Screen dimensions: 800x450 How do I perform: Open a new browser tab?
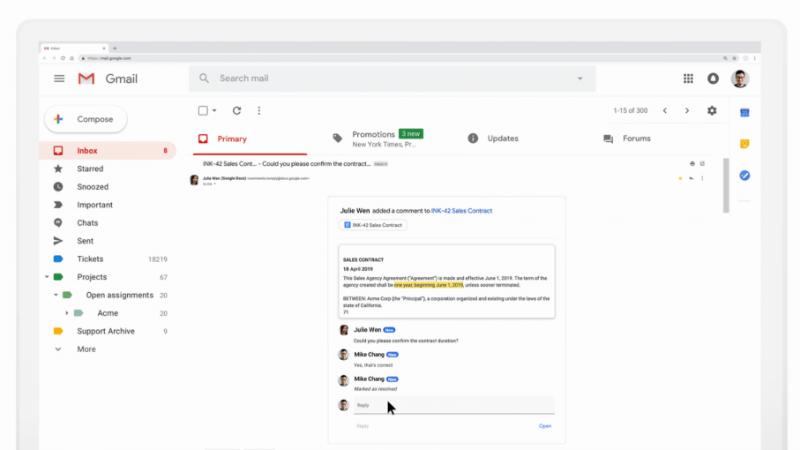pyautogui.click(x=115, y=48)
